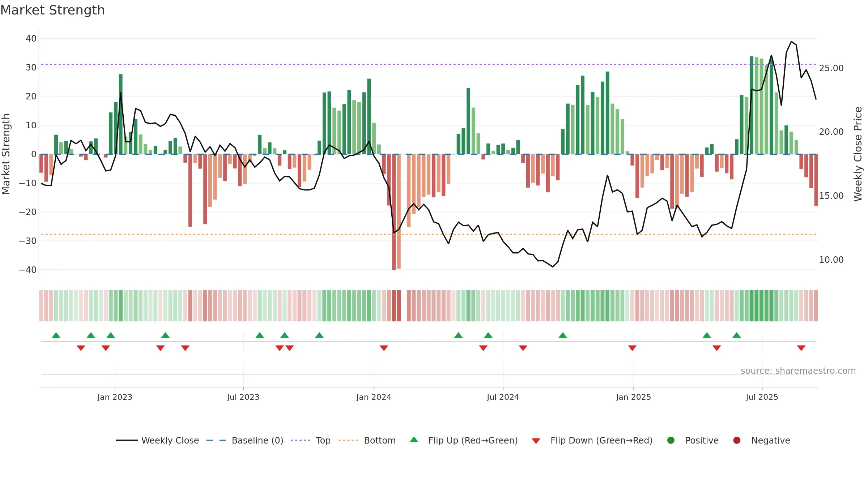Select the Bottom legend label
This screenshot has height=488, width=868.
(x=380, y=440)
